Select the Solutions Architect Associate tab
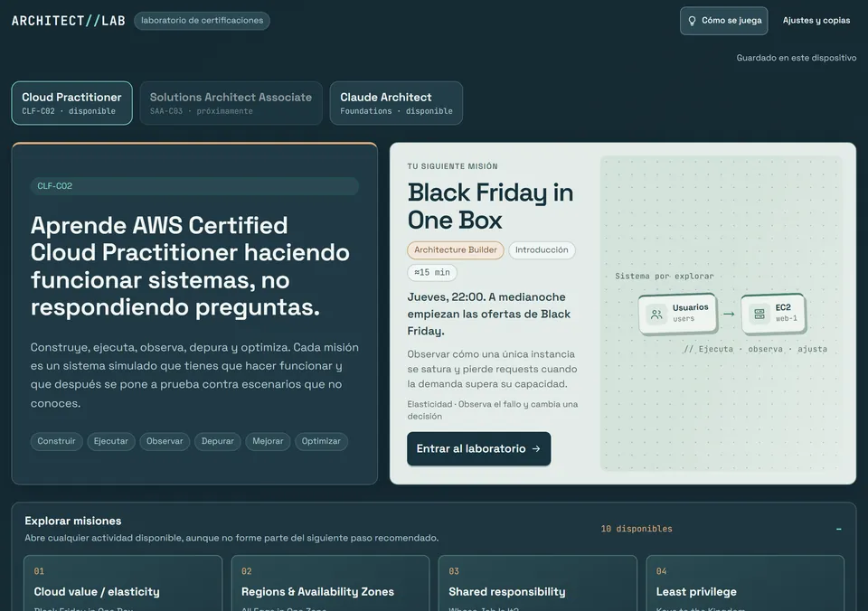This screenshot has height=611, width=868. [231, 103]
